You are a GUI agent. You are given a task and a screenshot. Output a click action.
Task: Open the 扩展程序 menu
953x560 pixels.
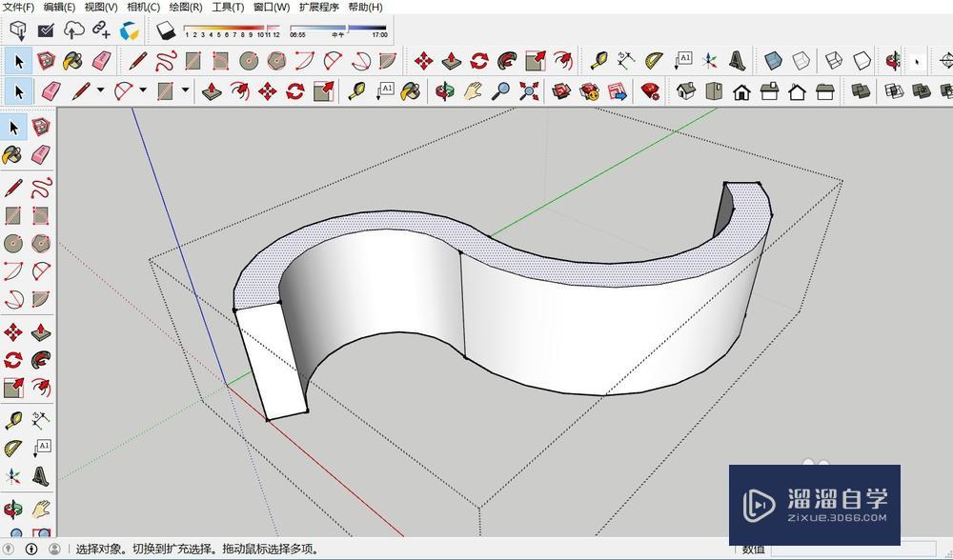(319, 7)
